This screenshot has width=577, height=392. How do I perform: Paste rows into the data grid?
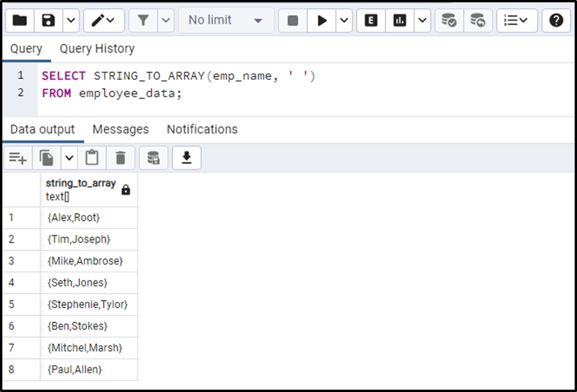(x=92, y=157)
